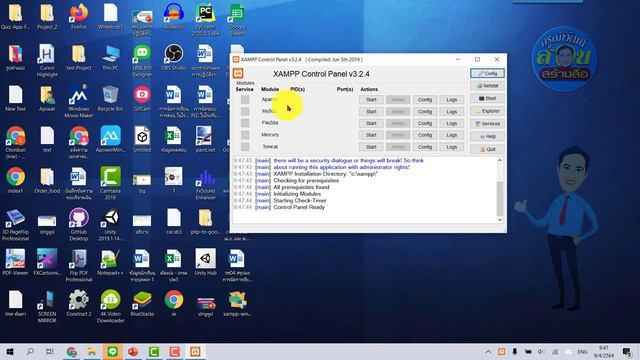Select the Order_food folder on the desktop

pos(47,180)
